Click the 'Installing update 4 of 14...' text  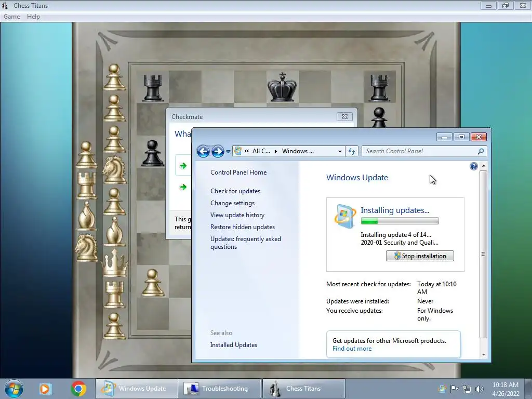[396, 235]
